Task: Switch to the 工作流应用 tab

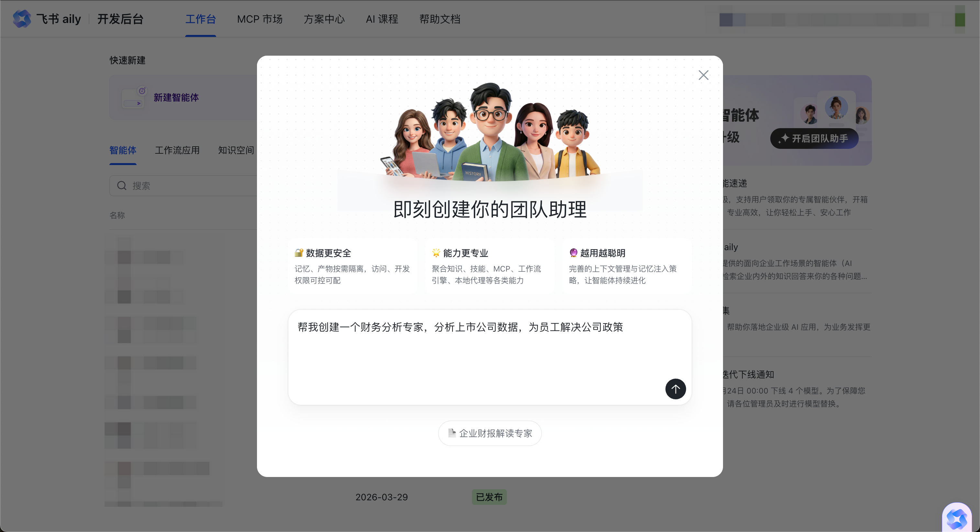Action: tap(177, 150)
